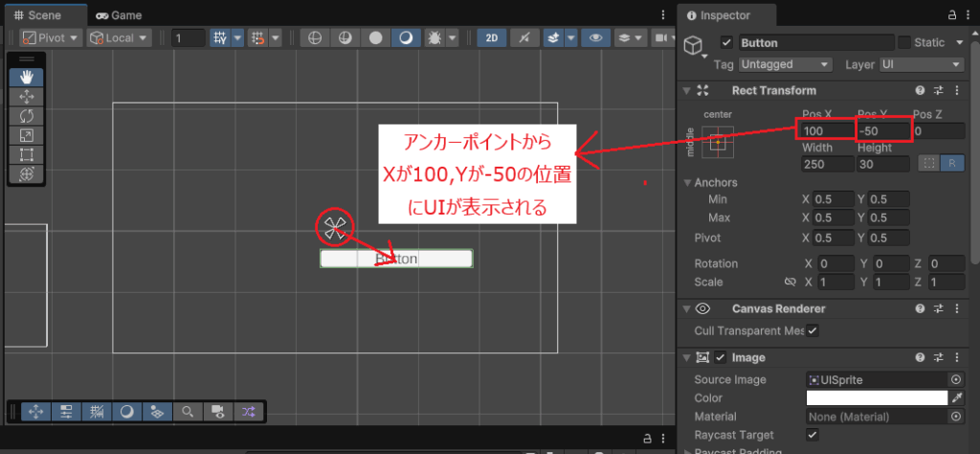Open Image component presets icon
This screenshot has height=454, width=980.
[x=938, y=357]
